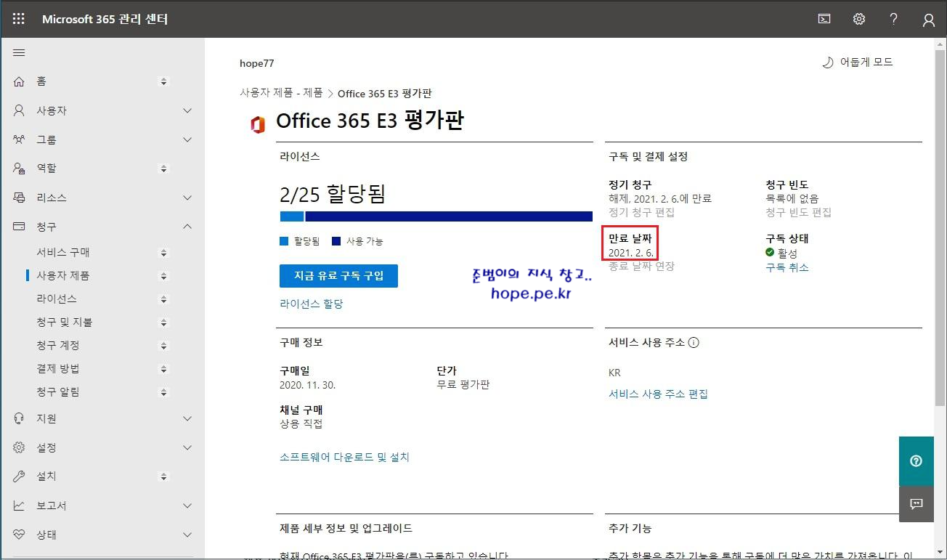Click the pin icon beside 설치

coord(163,476)
